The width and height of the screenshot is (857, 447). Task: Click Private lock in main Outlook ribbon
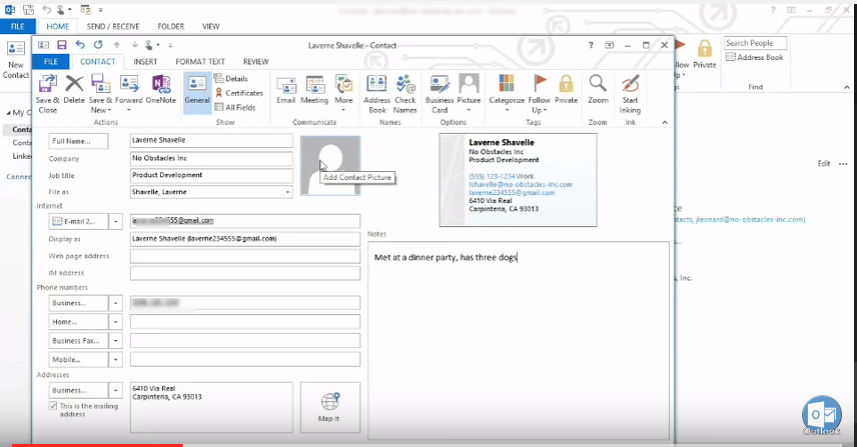(x=705, y=54)
